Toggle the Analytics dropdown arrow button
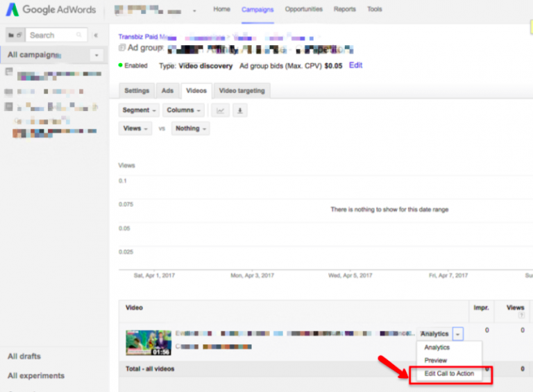 (458, 334)
